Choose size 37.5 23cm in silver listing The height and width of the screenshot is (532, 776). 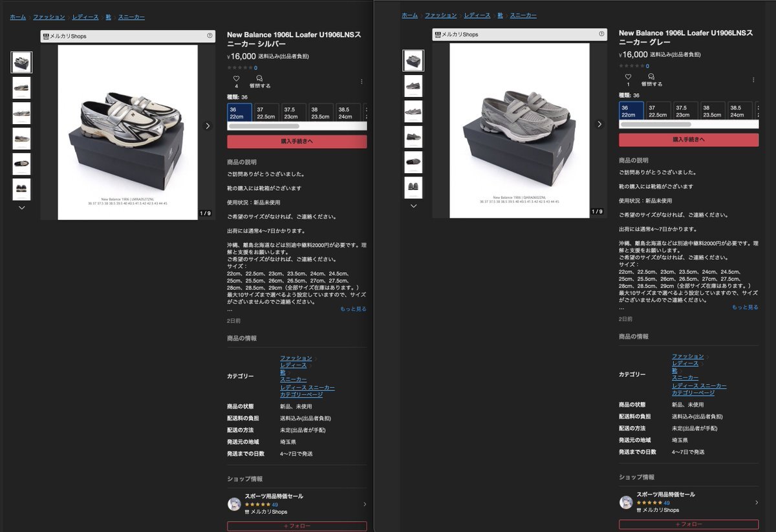[x=293, y=112]
